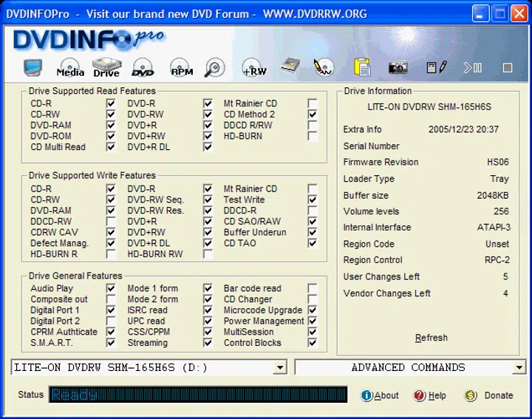Click the Extra Info date 2005/12/23 20:37
The image size is (532, 419).
(x=463, y=129)
